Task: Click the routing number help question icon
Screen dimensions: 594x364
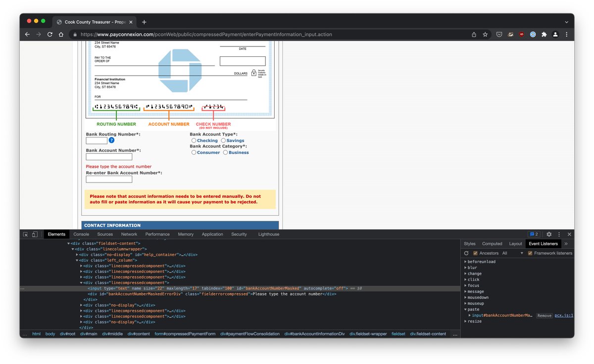Action: (111, 140)
